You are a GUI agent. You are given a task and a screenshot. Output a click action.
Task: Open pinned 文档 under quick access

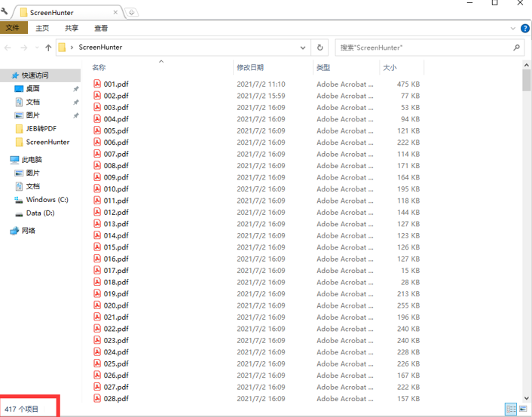point(32,102)
